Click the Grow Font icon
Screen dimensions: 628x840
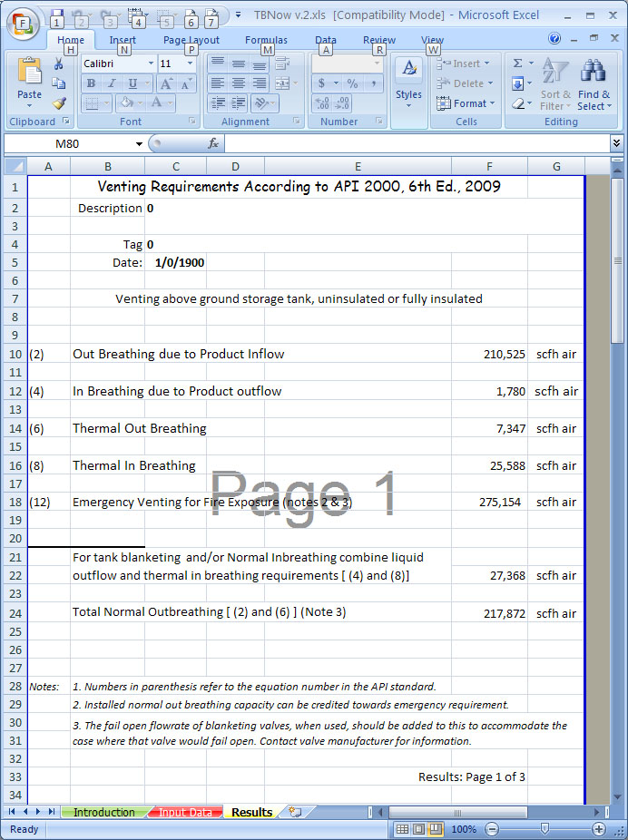167,83
